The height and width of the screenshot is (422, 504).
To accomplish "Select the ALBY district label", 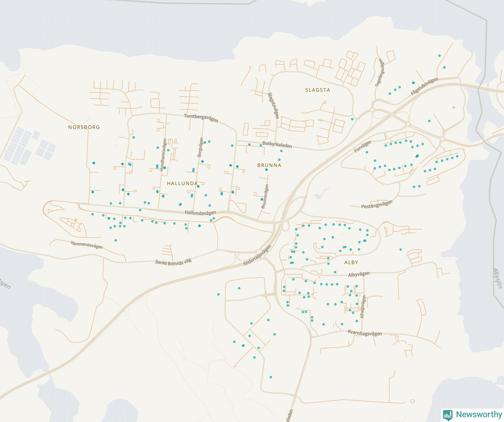I will (351, 263).
